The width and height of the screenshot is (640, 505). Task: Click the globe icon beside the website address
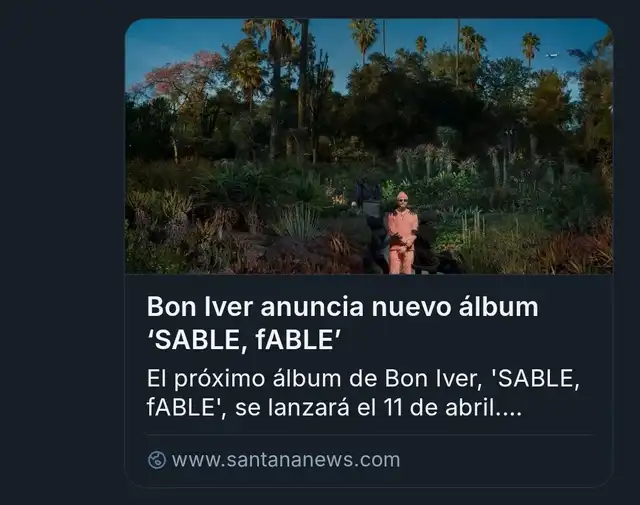tap(157, 460)
